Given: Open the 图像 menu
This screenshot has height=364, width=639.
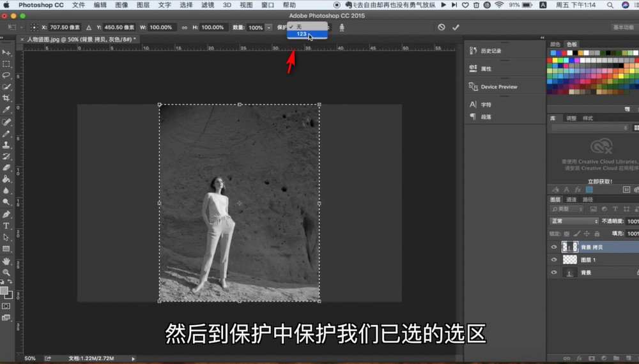Looking at the screenshot, I should (x=121, y=5).
